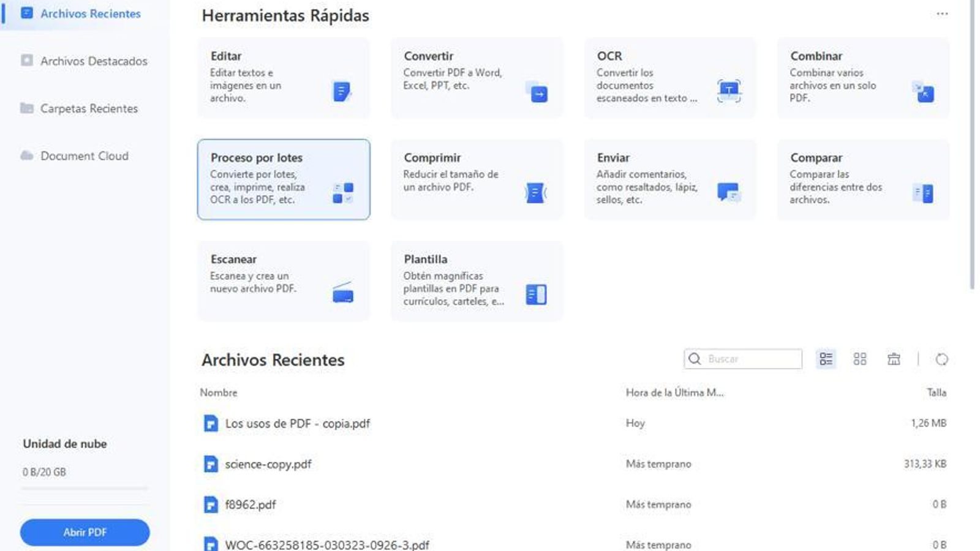
Task: Go to Document Cloud section
Action: (x=84, y=156)
